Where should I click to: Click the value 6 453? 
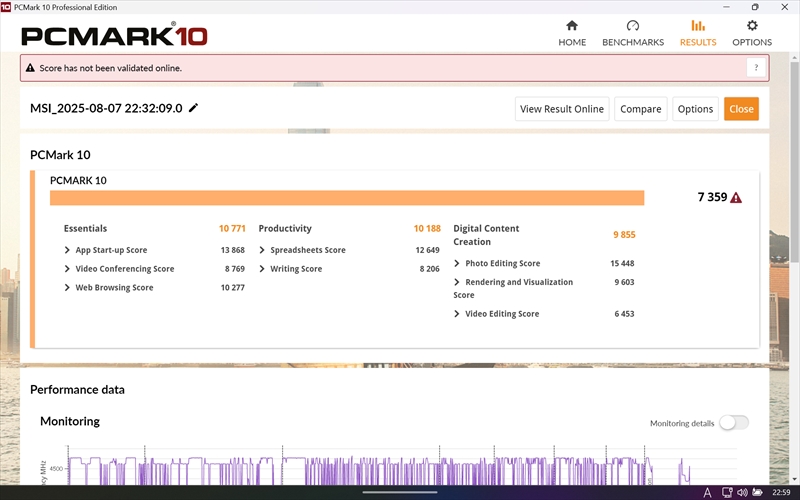[624, 314]
